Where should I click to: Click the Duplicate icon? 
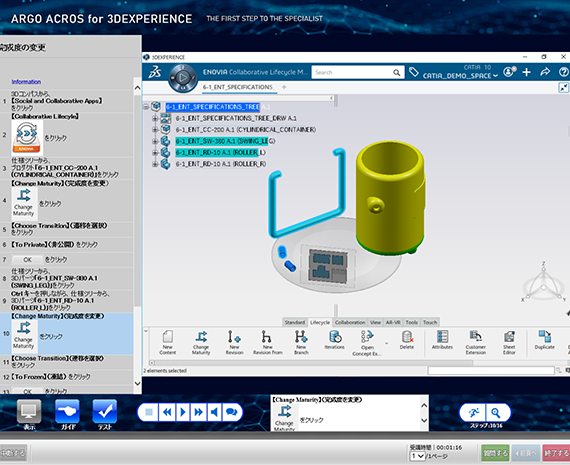[545, 340]
